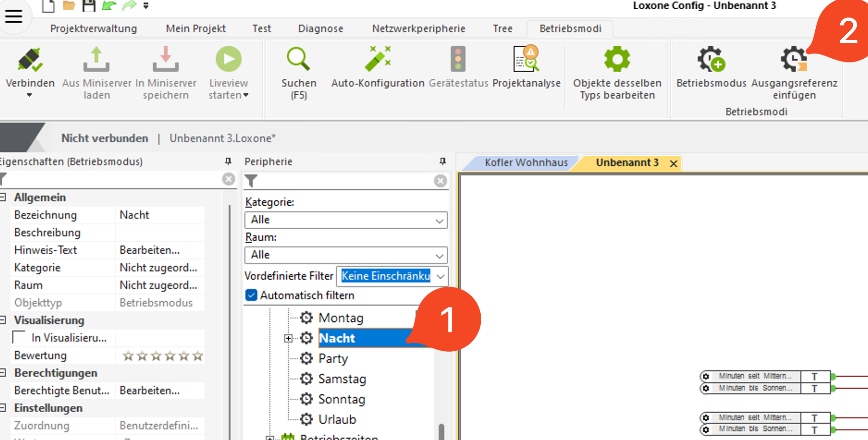Image resolution: width=868 pixels, height=440 pixels.
Task: Click the empty Beschreibung value field
Action: coord(160,232)
